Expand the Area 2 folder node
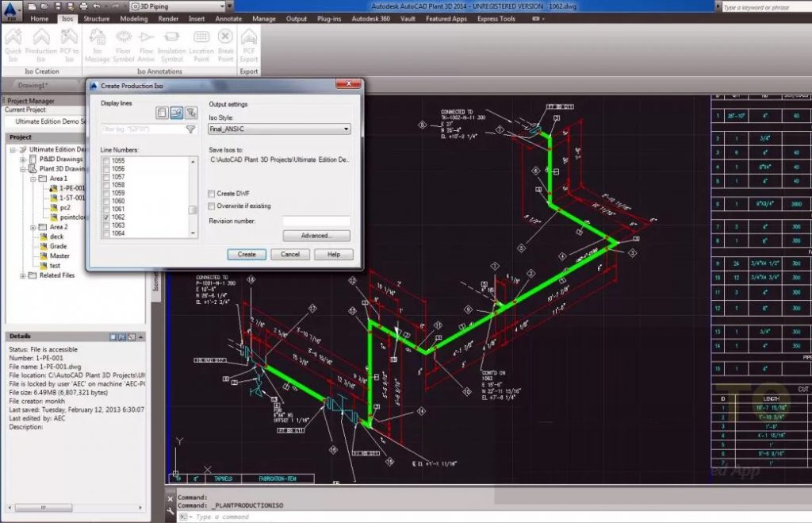Viewport: 812px width, 523px height. click(33, 227)
